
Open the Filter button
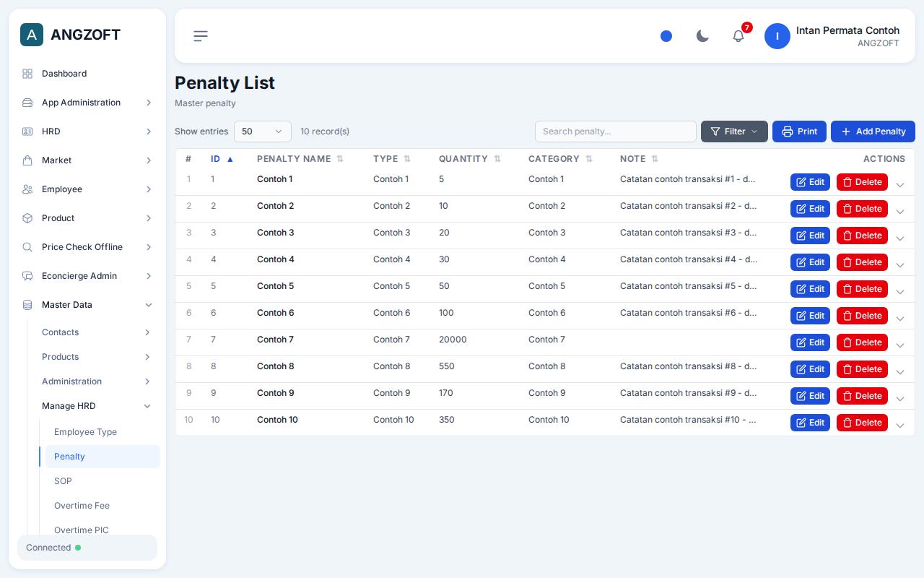pyautogui.click(x=734, y=131)
